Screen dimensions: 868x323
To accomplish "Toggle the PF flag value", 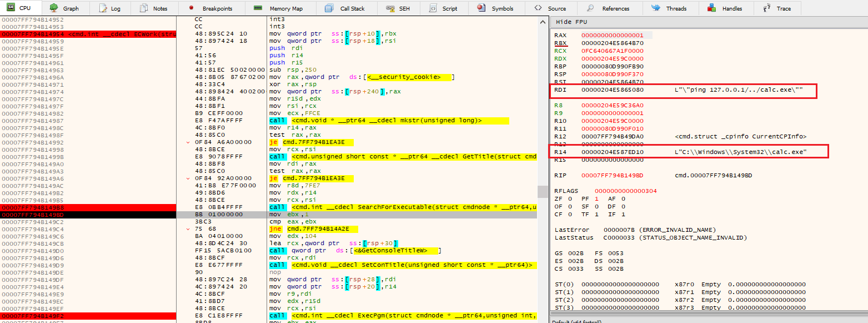I will click(597, 198).
